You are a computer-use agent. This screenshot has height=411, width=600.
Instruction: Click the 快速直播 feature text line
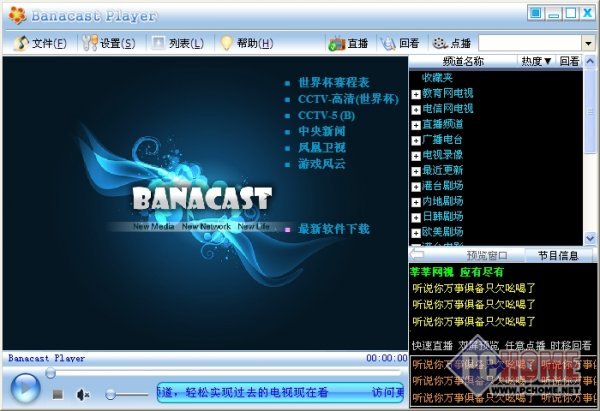(x=501, y=346)
